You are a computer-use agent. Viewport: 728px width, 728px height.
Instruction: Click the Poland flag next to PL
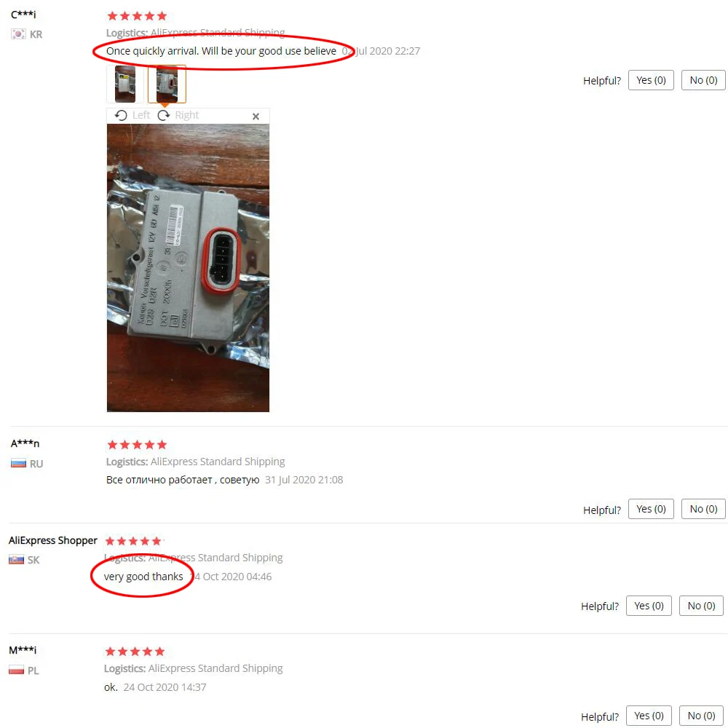[17, 670]
